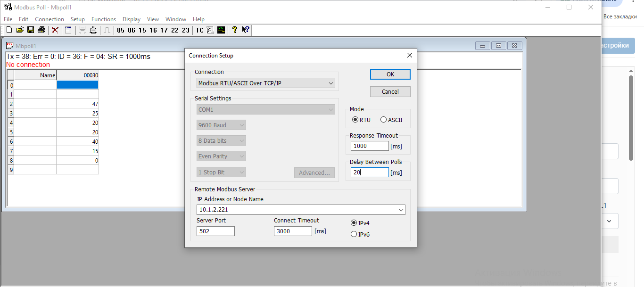This screenshot has width=644, height=287.
Task: Click function 23 toolbar button
Action: (186, 30)
